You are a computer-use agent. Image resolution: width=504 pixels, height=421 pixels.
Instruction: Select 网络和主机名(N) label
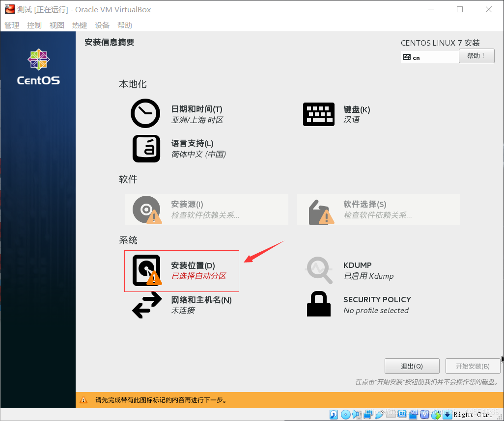tap(201, 300)
